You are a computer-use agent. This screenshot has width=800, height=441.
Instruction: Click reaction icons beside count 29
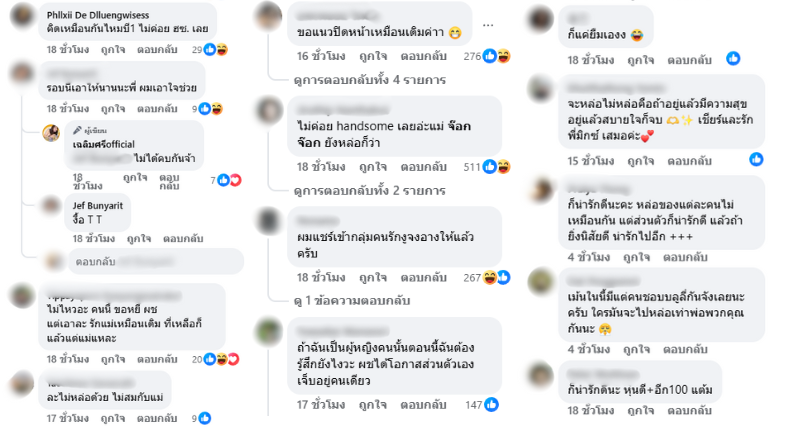point(215,50)
